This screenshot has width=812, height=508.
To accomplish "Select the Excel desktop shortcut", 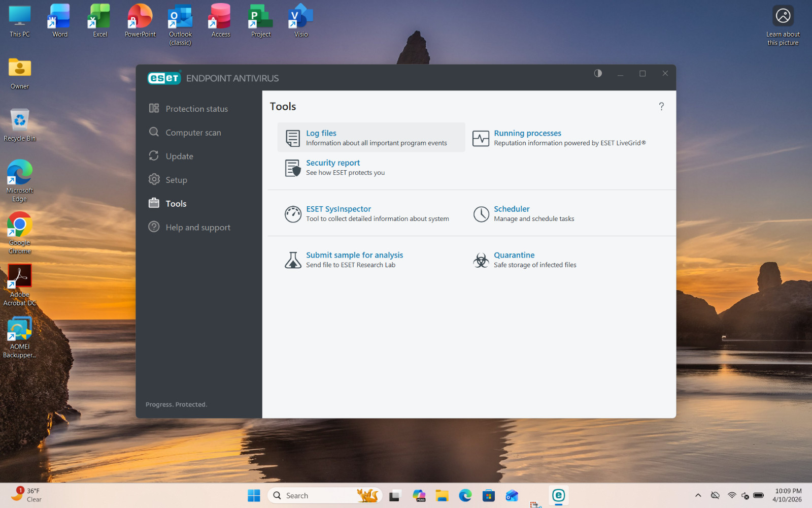I will [x=100, y=21].
